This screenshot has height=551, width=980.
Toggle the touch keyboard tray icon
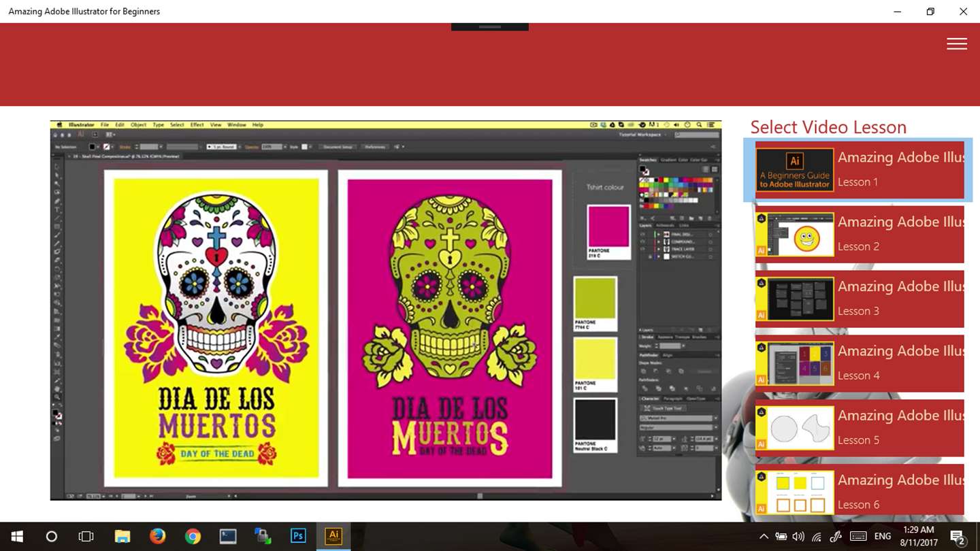[857, 537]
